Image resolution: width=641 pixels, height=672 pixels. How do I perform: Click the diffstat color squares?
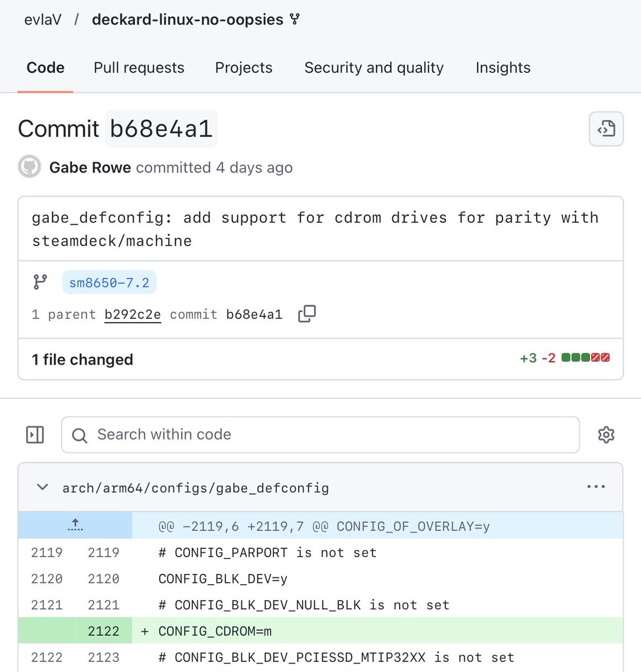(586, 357)
